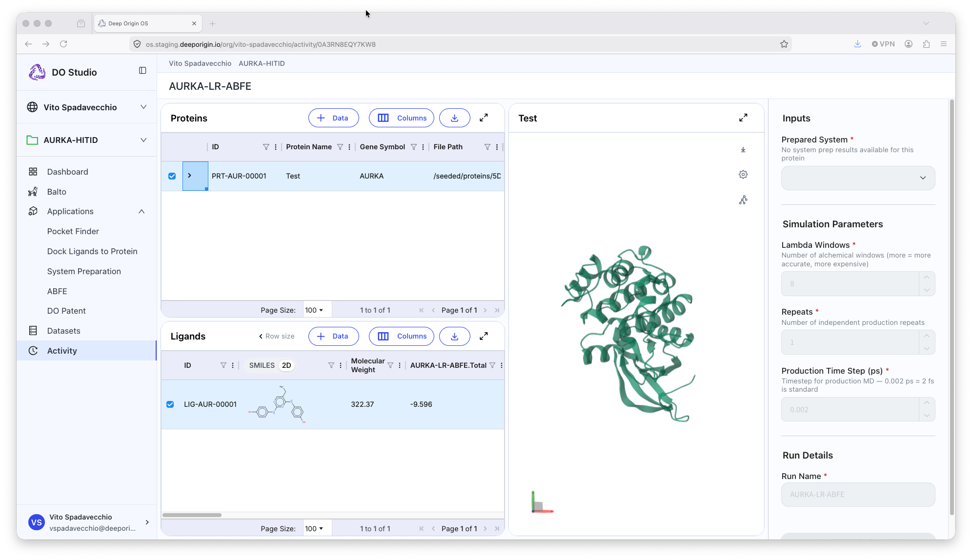
Task: Open the SMILES column menu dots
Action: pyautogui.click(x=341, y=365)
